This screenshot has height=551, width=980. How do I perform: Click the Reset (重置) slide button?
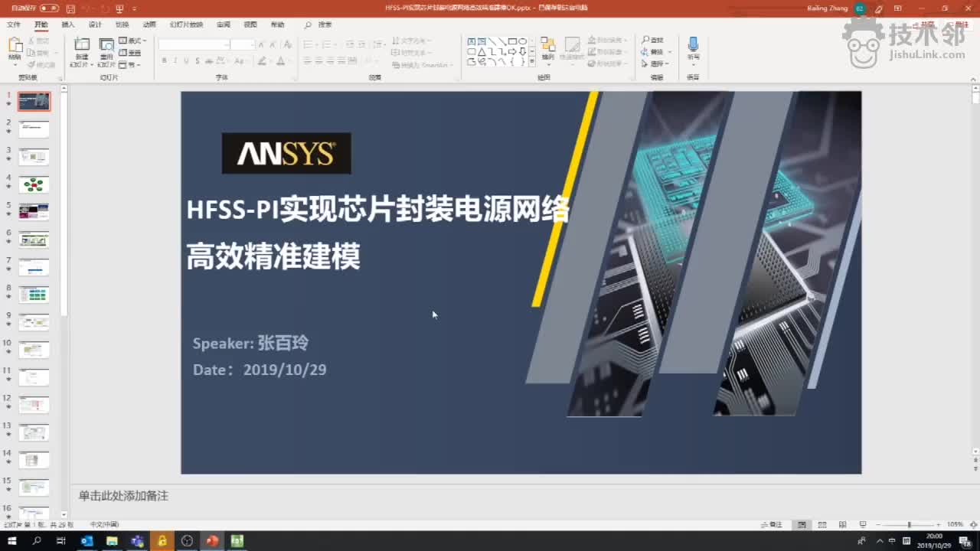(130, 53)
